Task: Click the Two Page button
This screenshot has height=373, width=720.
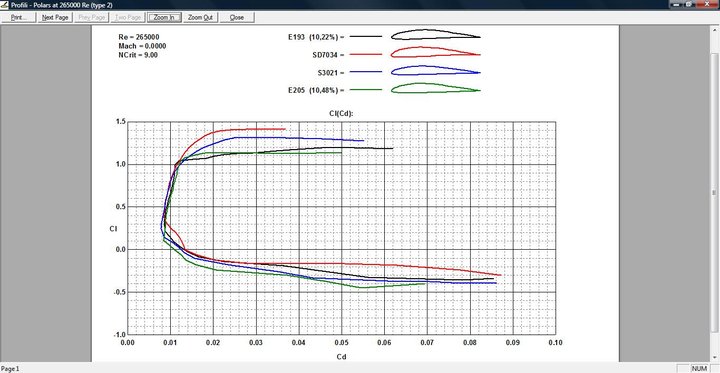Action: [x=128, y=17]
